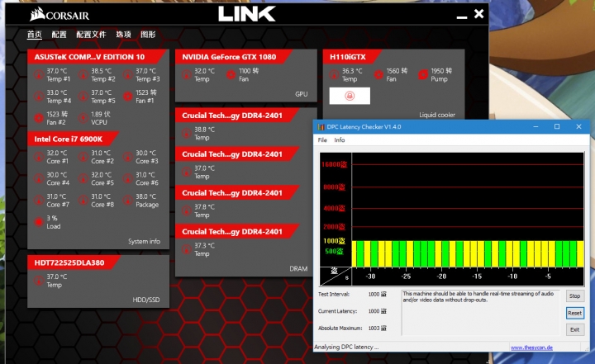The image size is (595, 364).
Task: Click the H110iGTX 1560 Fan icon
Action: click(378, 74)
